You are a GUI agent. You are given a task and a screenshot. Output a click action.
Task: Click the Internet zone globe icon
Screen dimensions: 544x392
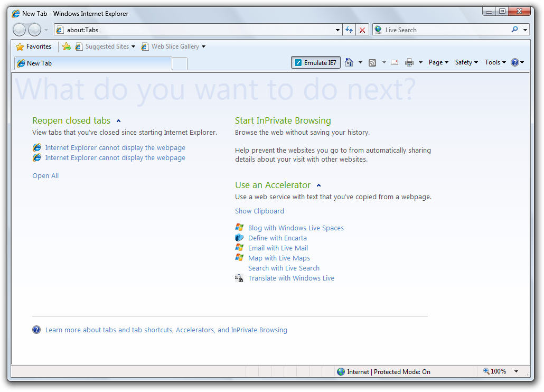click(x=341, y=372)
